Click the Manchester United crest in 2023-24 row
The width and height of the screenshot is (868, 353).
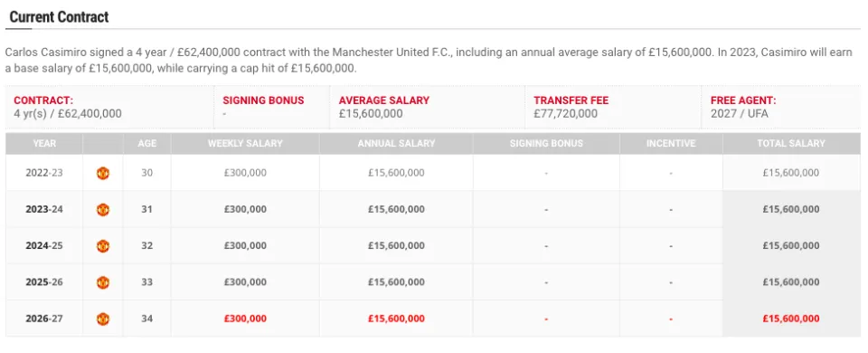pos(103,209)
